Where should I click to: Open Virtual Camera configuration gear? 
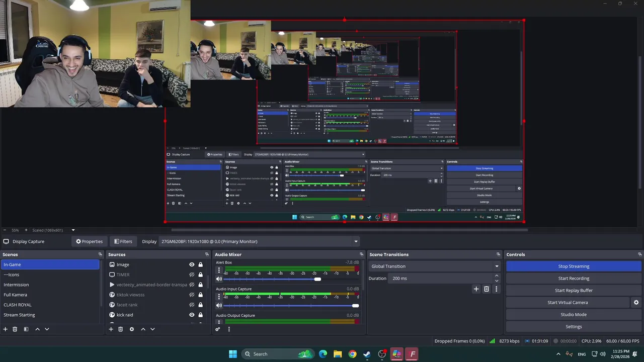pyautogui.click(x=636, y=303)
